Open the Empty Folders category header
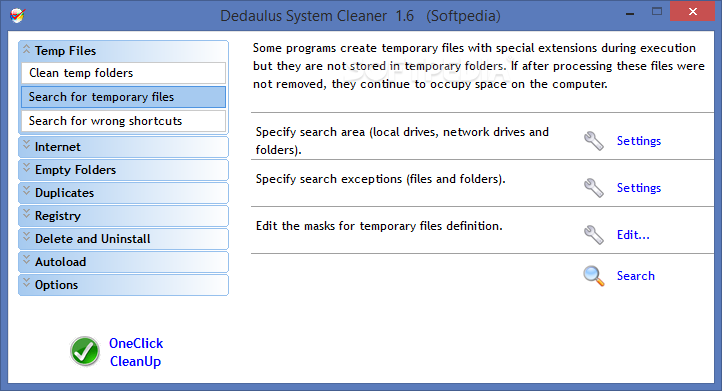This screenshot has height=391, width=722. click(x=123, y=170)
